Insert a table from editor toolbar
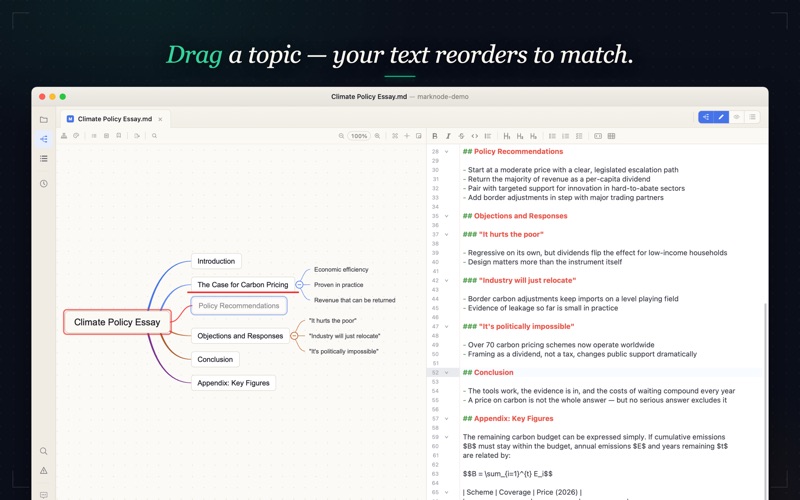Screen dimensions: 800x500 point(611,136)
